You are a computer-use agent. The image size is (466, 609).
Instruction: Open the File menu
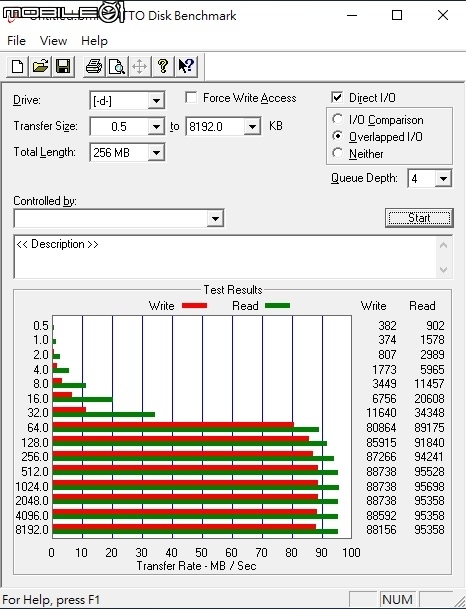pyautogui.click(x=16, y=41)
